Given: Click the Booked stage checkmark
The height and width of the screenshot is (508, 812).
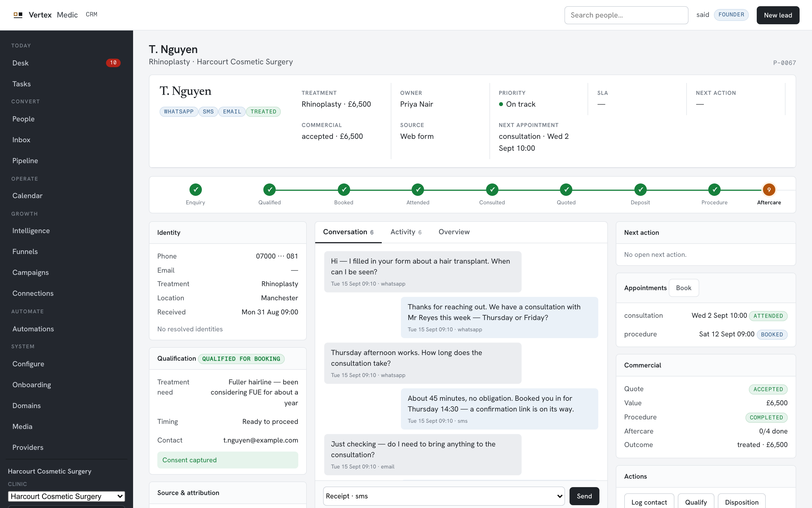Looking at the screenshot, I should point(344,189).
